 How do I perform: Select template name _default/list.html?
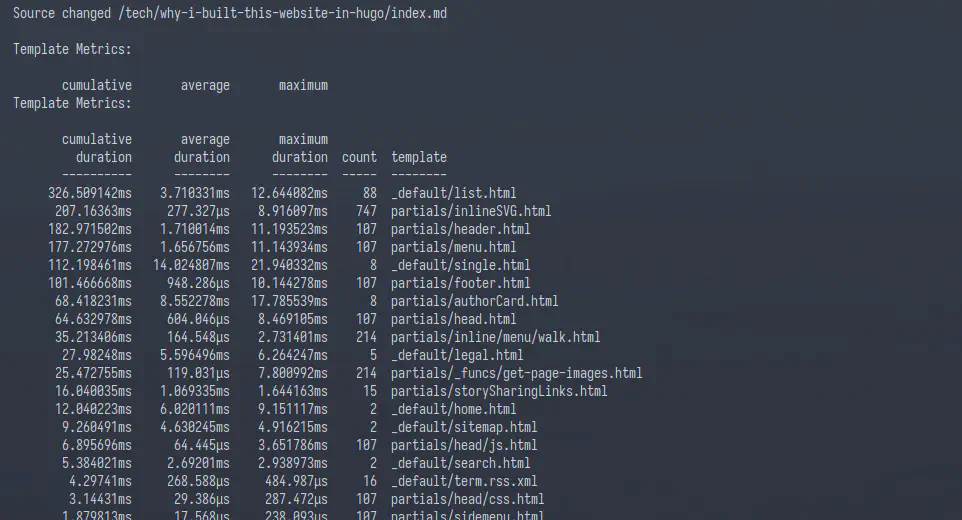[x=454, y=193]
